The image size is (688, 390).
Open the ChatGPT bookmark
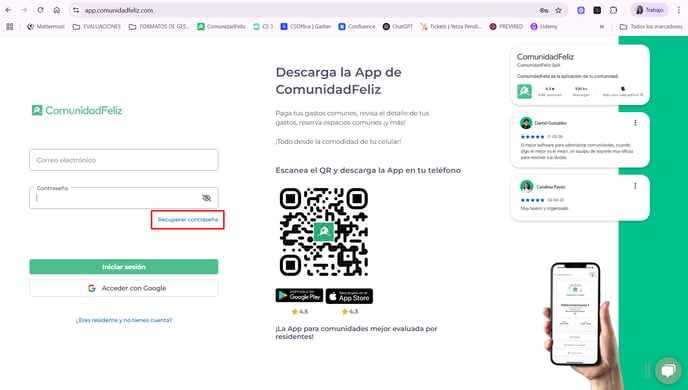(398, 26)
